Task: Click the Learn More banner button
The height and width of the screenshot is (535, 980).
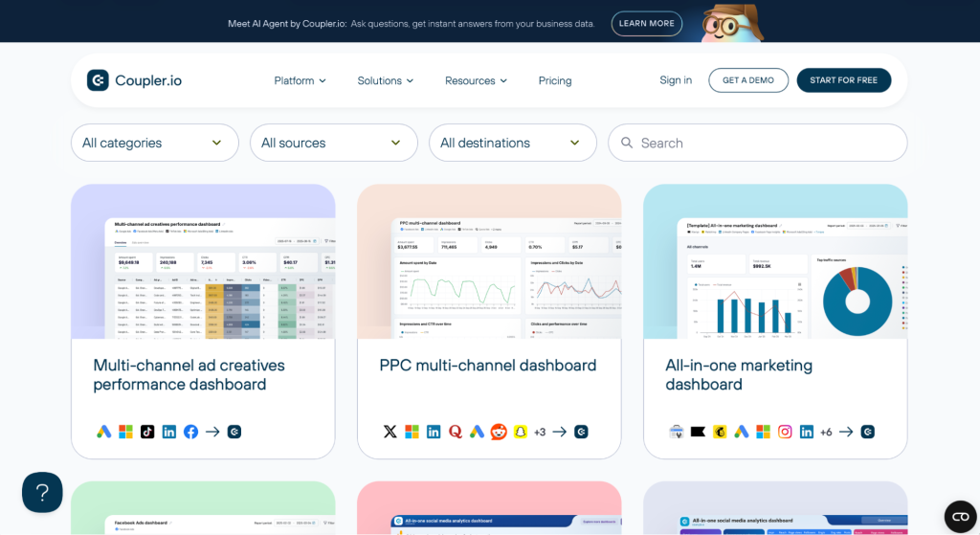Action: click(x=646, y=23)
